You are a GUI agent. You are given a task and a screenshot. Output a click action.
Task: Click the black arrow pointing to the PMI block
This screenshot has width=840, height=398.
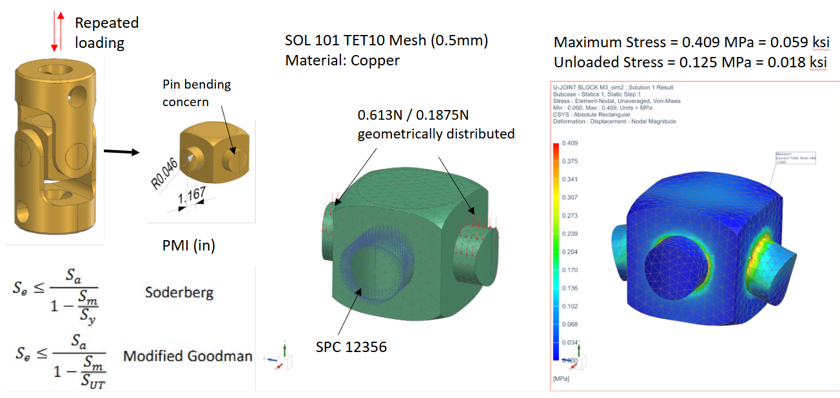[122, 151]
